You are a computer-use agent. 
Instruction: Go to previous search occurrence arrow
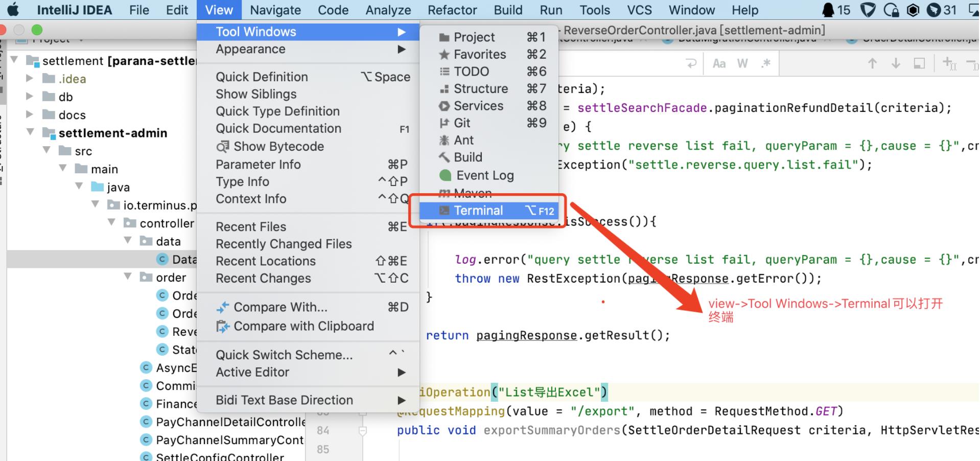coord(872,64)
